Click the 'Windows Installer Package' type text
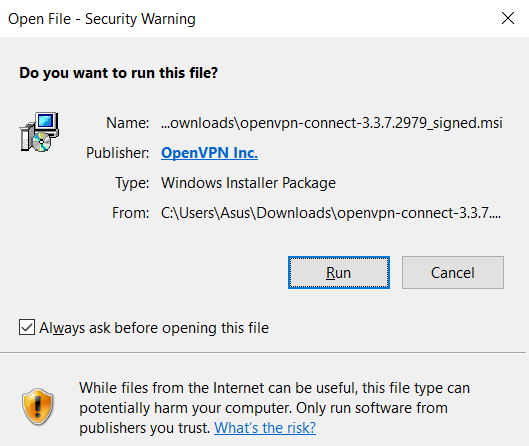 248,183
